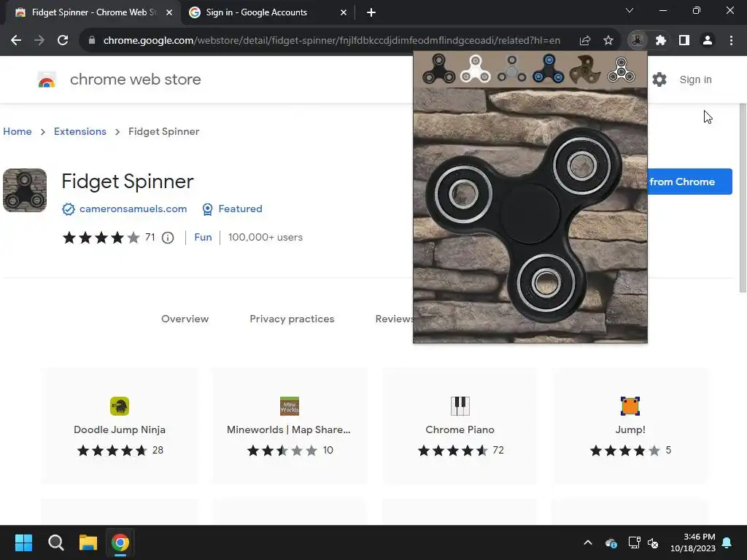Select the black fidget spinner skin

(438, 69)
